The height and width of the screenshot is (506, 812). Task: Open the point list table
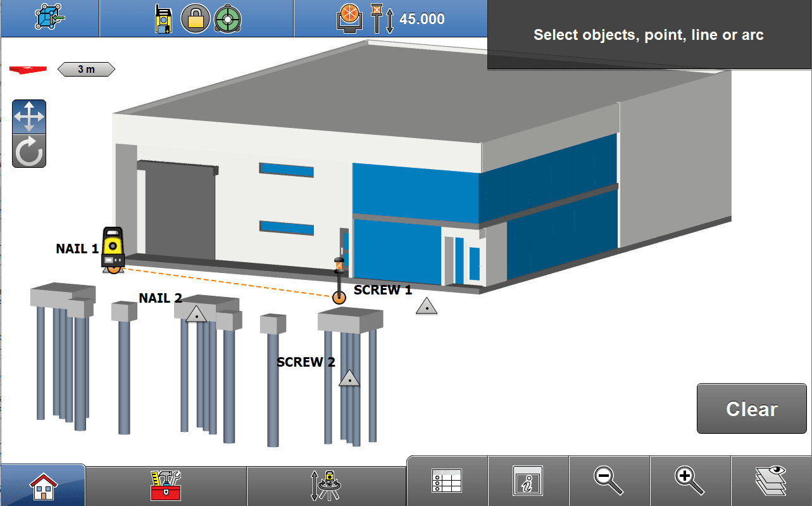pos(447,481)
